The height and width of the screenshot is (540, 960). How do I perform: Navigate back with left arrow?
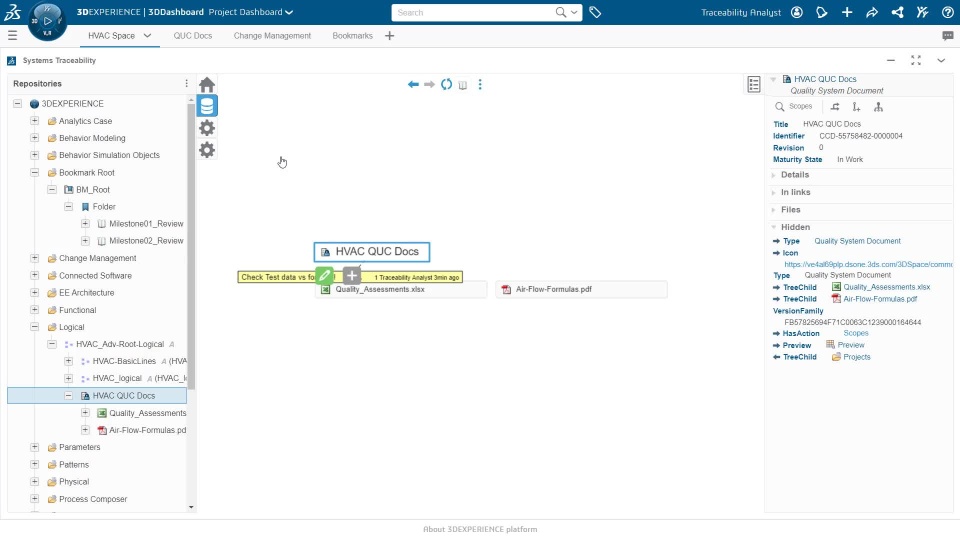click(x=413, y=84)
